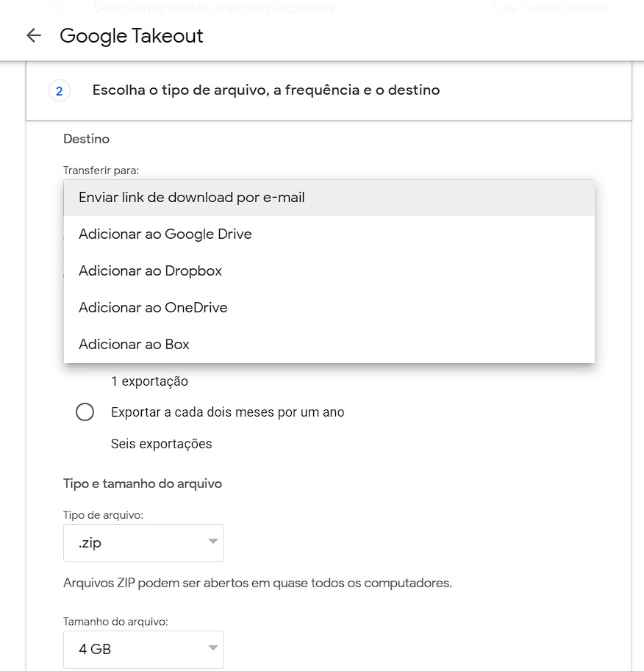Viewport: 644px width, 671px height.
Task: Click the faded Selecionar dados header
Action: [x=214, y=7]
